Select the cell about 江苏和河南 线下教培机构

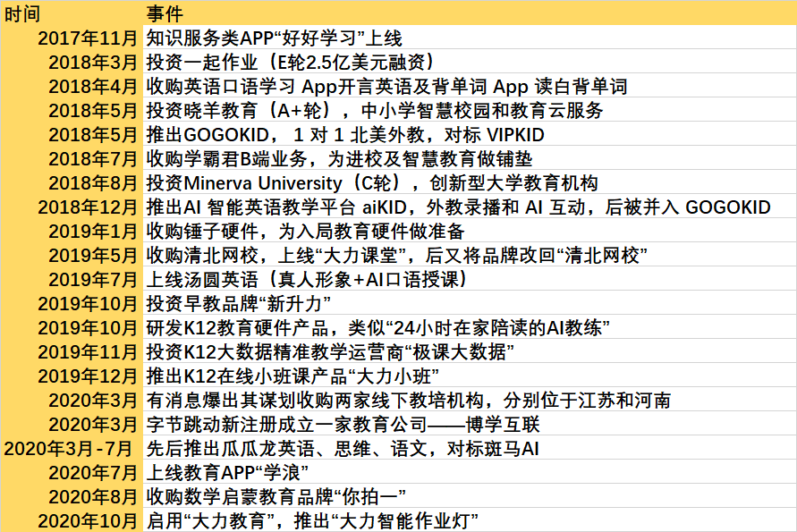470,400
